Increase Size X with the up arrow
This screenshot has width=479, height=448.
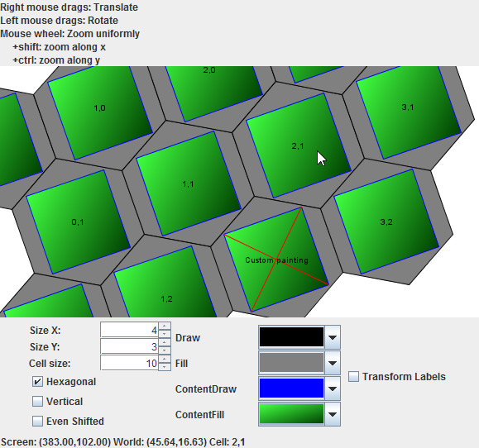[165, 326]
